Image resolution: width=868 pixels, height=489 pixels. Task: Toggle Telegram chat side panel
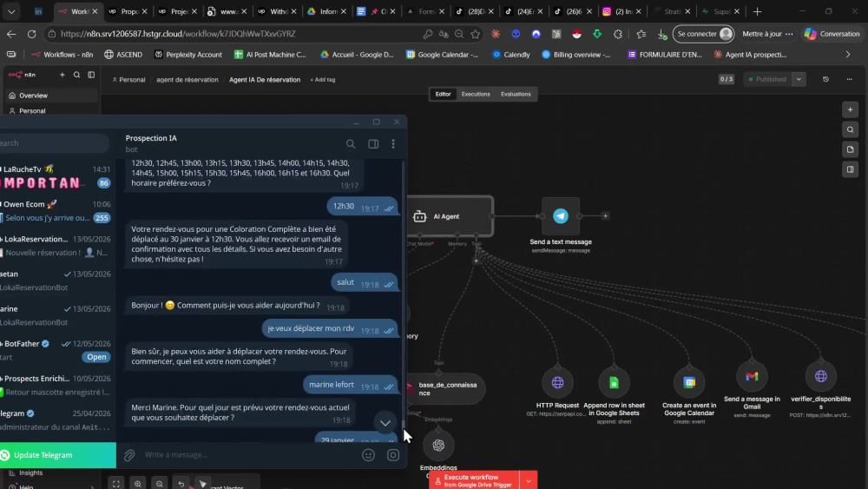pyautogui.click(x=373, y=144)
